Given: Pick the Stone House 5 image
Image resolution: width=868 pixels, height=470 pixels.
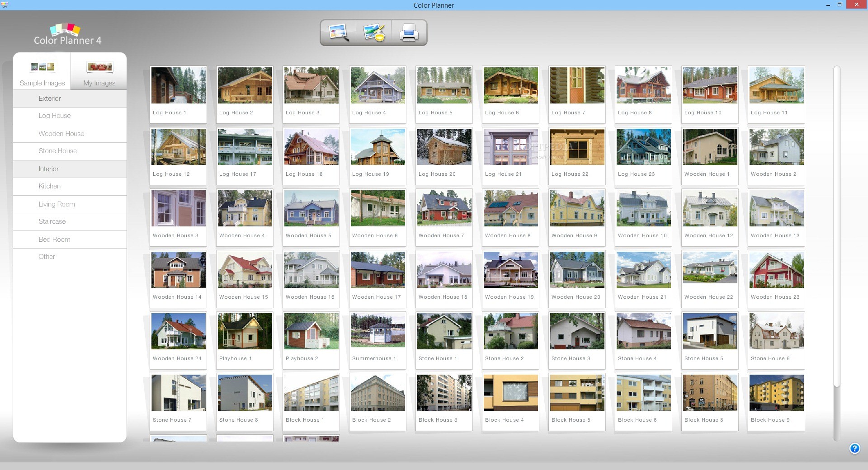Looking at the screenshot, I should [x=710, y=340].
